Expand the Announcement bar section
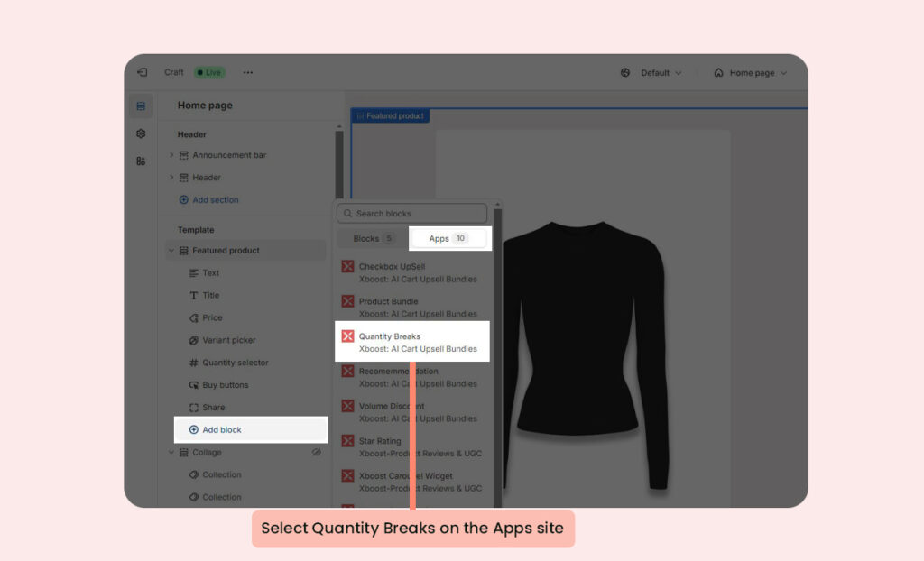This screenshot has height=561, width=924. [171, 155]
